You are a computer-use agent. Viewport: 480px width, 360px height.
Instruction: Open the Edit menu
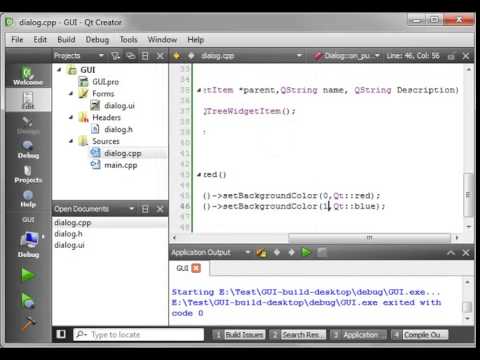pyautogui.click(x=40, y=40)
